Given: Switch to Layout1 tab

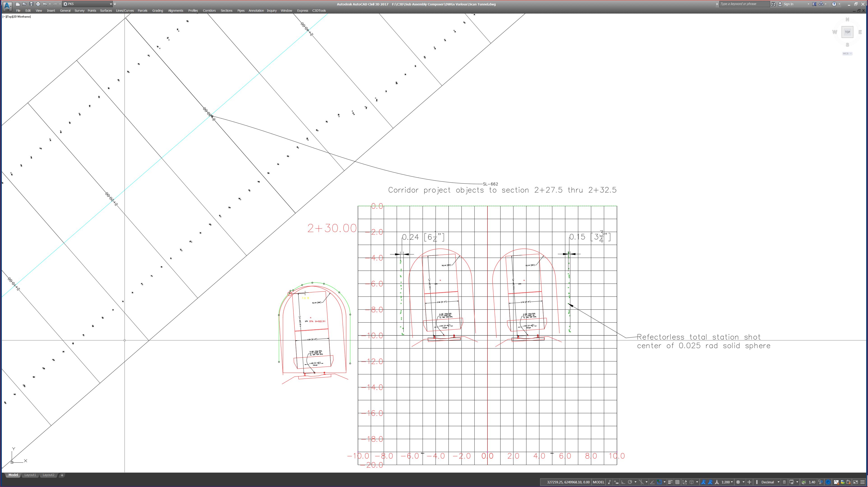Looking at the screenshot, I should [30, 475].
